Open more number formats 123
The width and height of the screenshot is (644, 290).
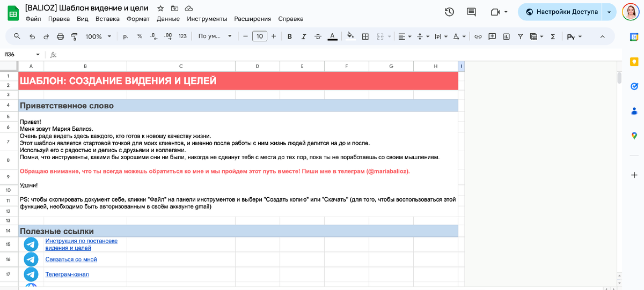pos(182,36)
